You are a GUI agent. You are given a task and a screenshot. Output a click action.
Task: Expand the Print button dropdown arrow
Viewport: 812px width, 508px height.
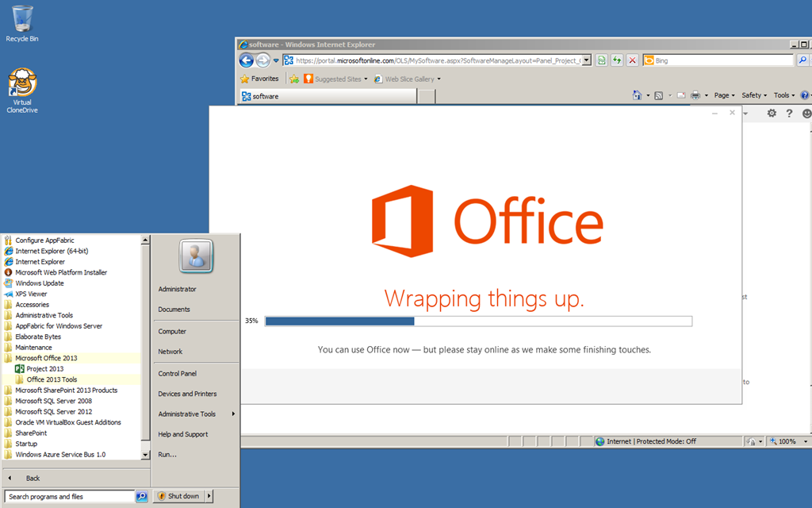706,96
